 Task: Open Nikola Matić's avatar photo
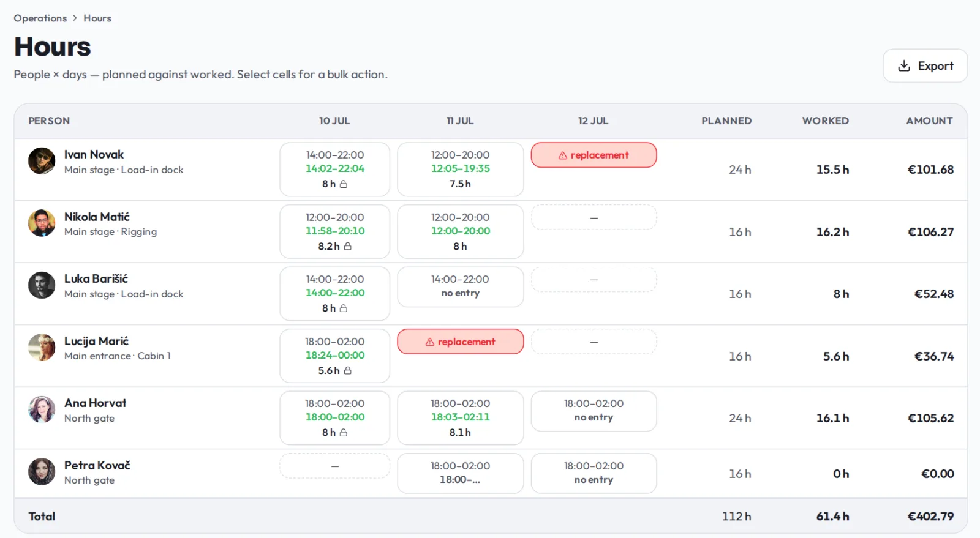(42, 223)
